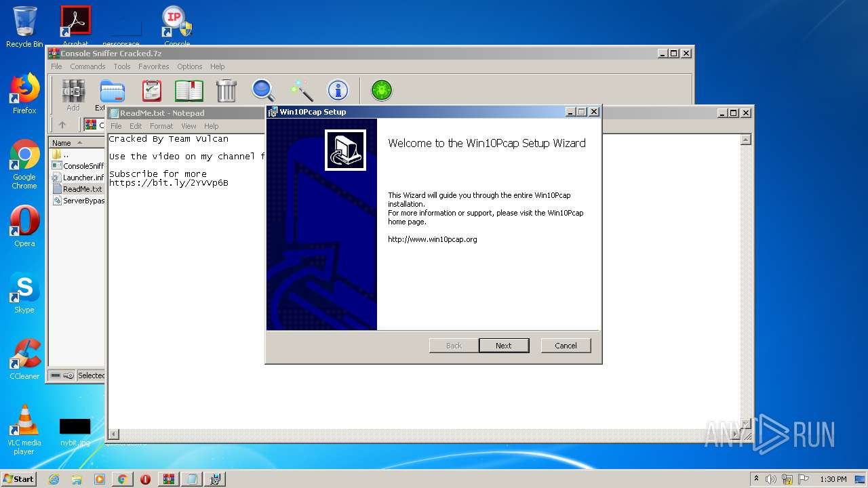The width and height of the screenshot is (868, 488).
Task: Open WinRAR Favorites menu
Action: [154, 66]
